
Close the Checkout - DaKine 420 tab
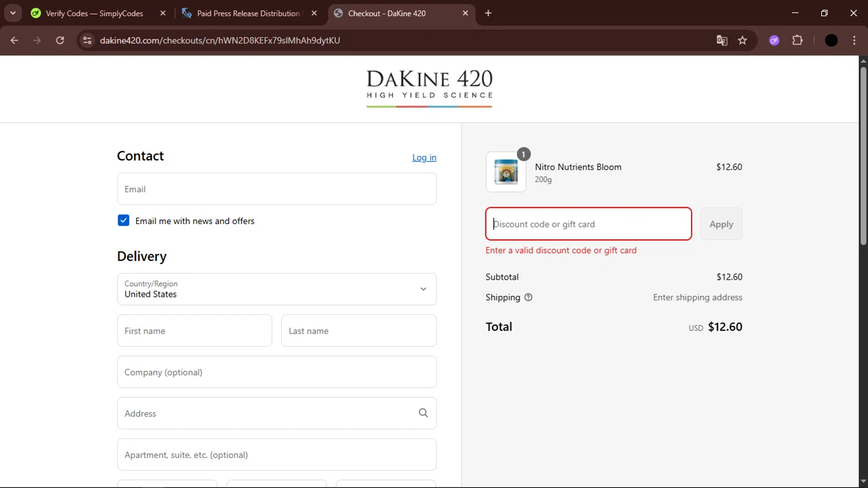click(x=465, y=13)
